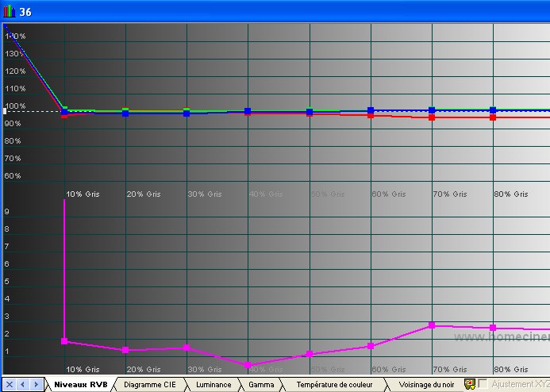Switch to the Niveaux RVB tab
Screen dimensions: 550x392
click(81, 385)
